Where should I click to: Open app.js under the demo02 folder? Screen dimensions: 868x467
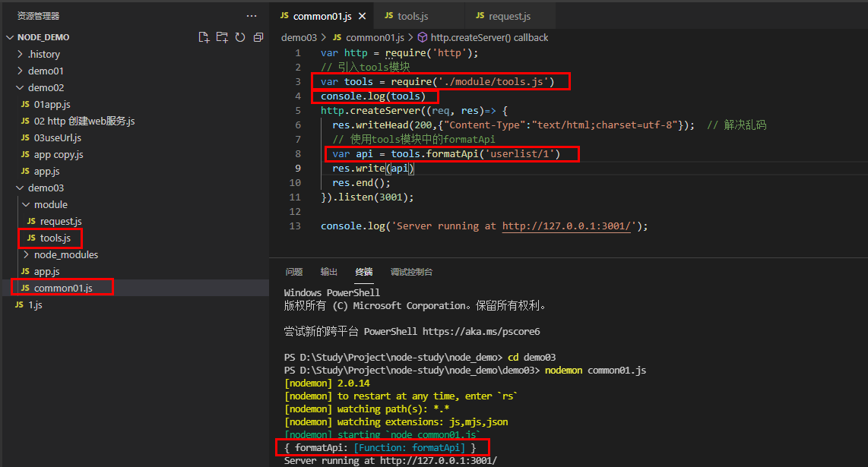[46, 171]
